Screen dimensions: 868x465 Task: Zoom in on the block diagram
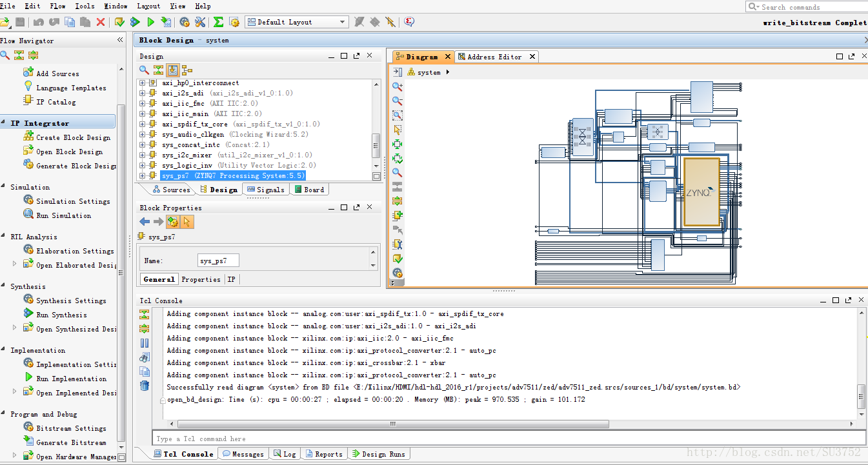(398, 86)
